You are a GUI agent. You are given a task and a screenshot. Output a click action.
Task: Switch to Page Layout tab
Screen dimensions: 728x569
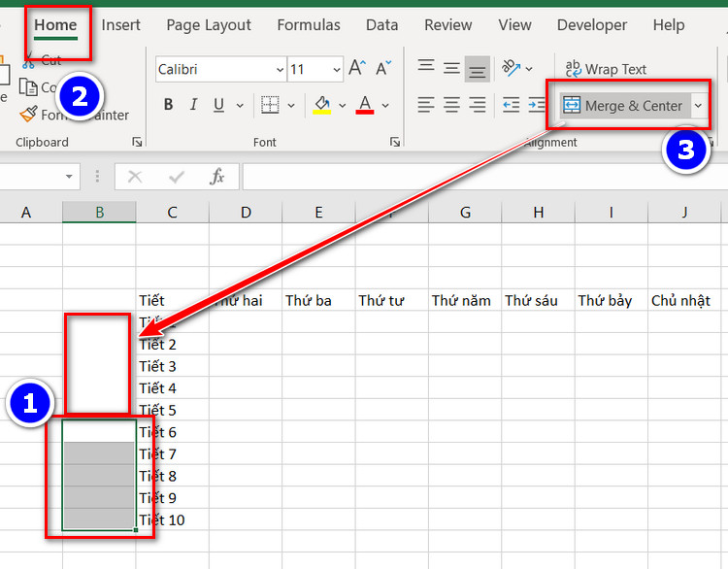[209, 24]
